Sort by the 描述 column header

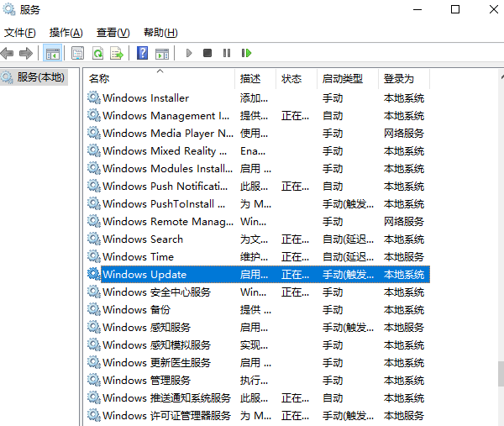point(255,79)
